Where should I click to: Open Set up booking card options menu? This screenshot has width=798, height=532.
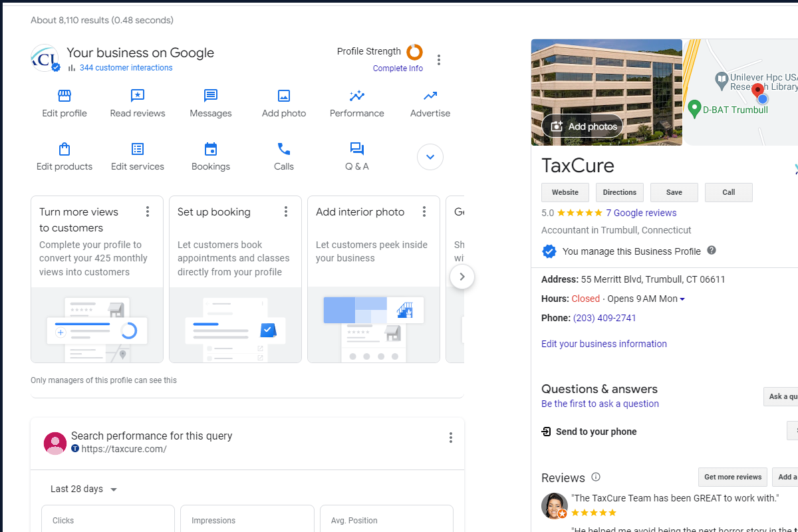tap(286, 211)
